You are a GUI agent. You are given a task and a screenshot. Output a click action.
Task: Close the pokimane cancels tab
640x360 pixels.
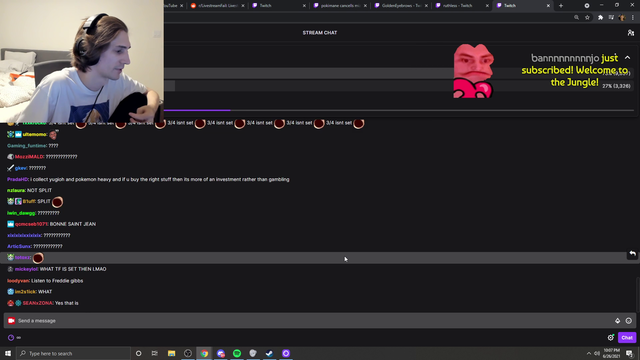pyautogui.click(x=365, y=6)
